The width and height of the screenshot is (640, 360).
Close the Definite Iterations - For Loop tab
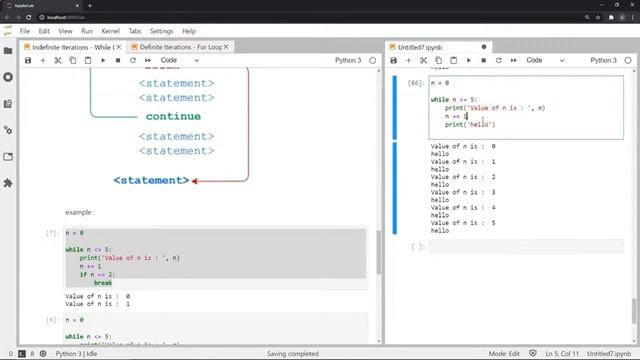pyautogui.click(x=226, y=47)
